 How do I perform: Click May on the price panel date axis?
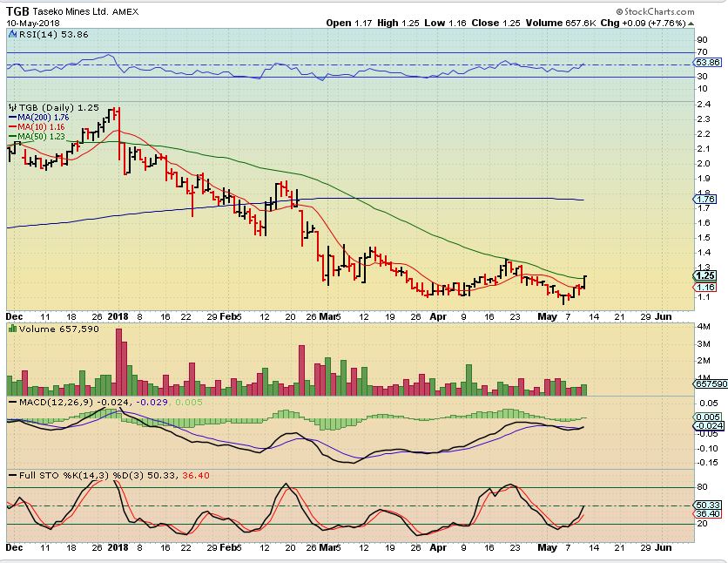click(x=547, y=316)
